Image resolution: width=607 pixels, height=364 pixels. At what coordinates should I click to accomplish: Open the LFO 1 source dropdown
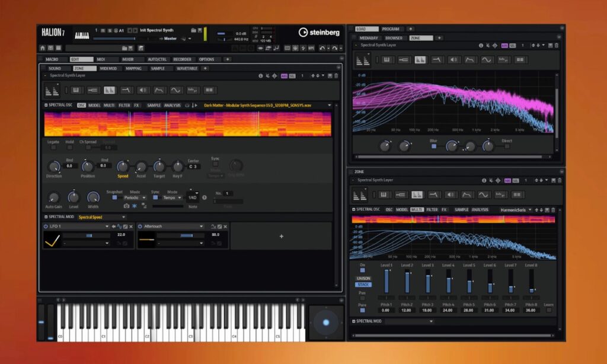(79, 226)
